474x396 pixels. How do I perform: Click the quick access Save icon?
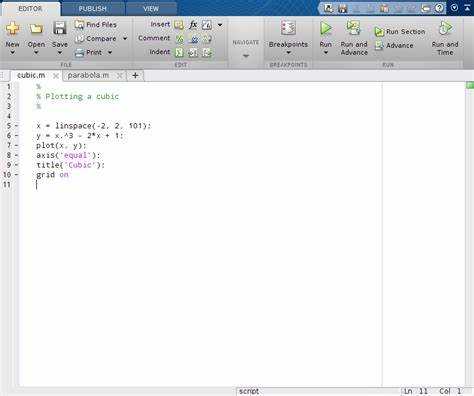tap(342, 8)
